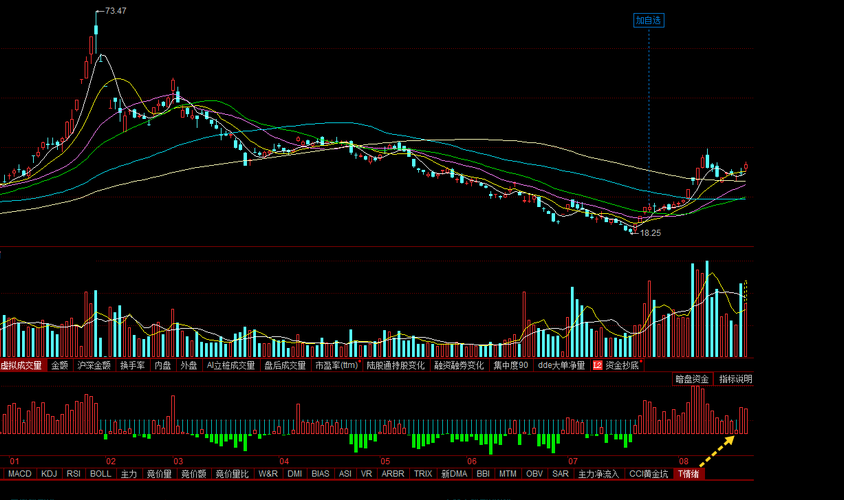The width and height of the screenshot is (844, 500).
Task: Switch to the 主力净流入 tab
Action: pos(599,474)
